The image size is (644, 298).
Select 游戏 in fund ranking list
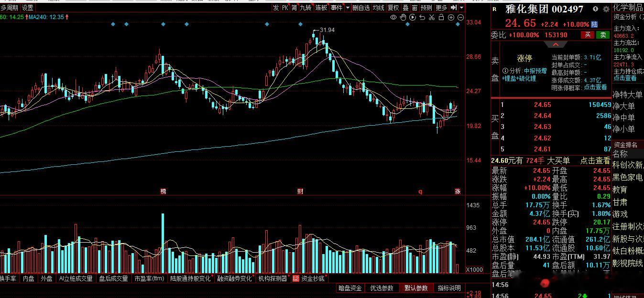(620, 214)
